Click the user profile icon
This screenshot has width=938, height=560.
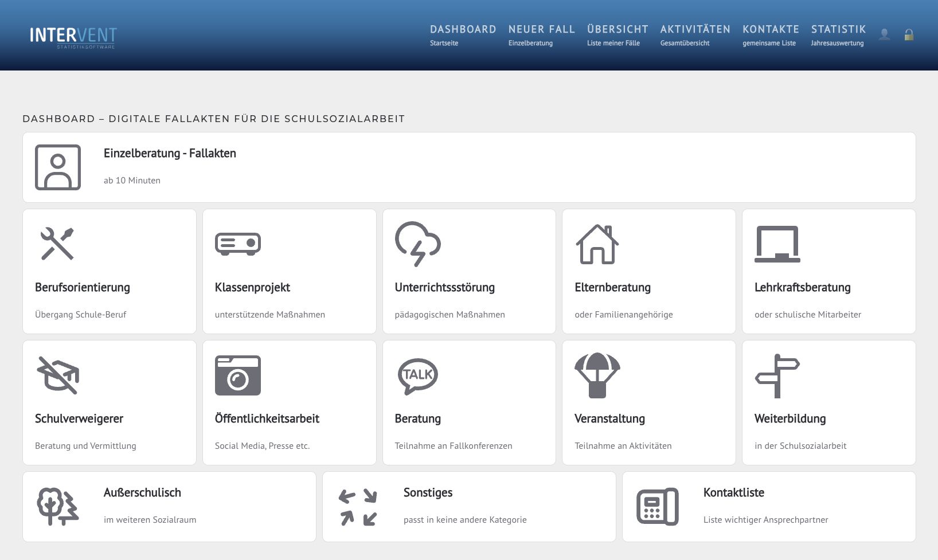click(x=884, y=36)
